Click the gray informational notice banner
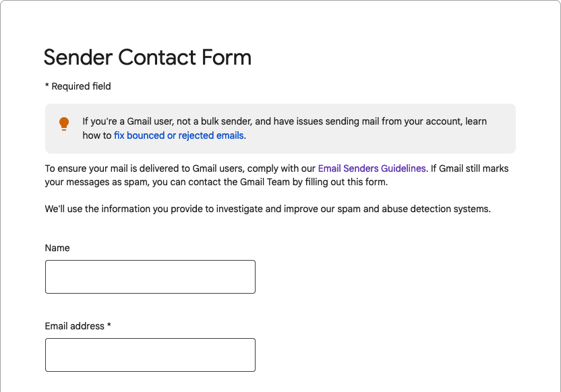The image size is (561, 392). [280, 128]
